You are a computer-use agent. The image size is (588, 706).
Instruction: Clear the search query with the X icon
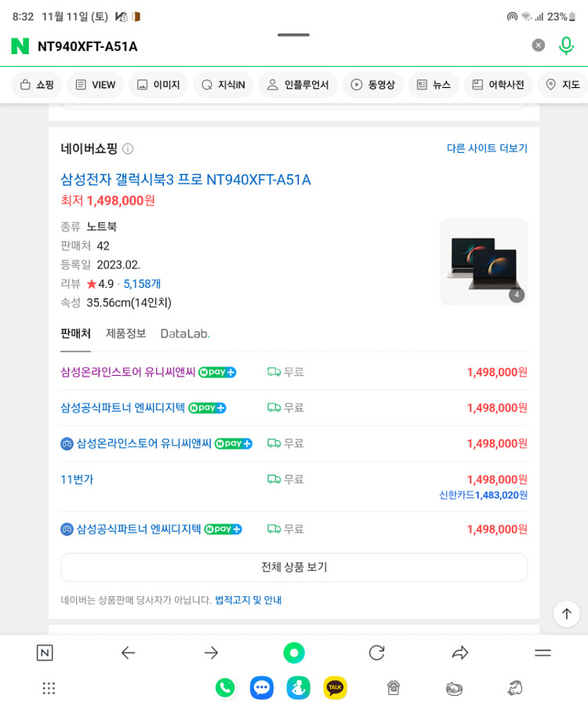(x=538, y=45)
